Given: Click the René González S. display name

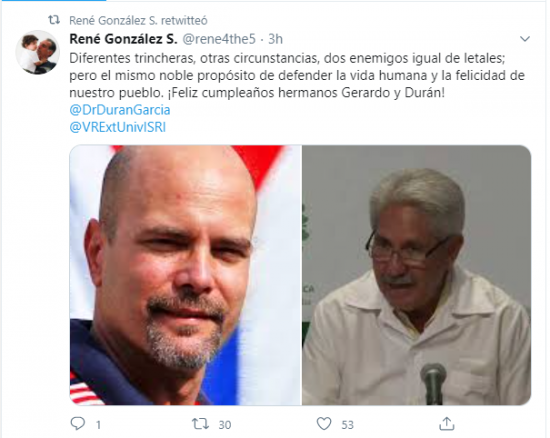Looking at the screenshot, I should click(123, 39).
